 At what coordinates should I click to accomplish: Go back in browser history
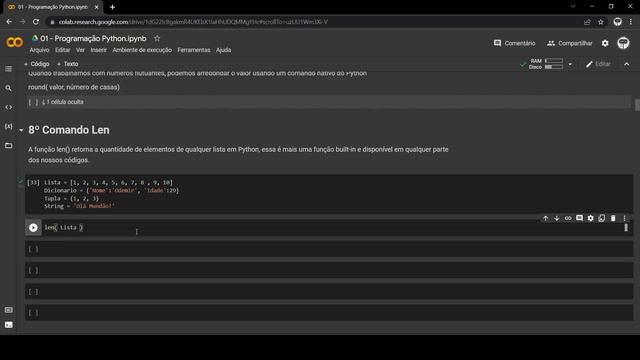pyautogui.click(x=9, y=22)
